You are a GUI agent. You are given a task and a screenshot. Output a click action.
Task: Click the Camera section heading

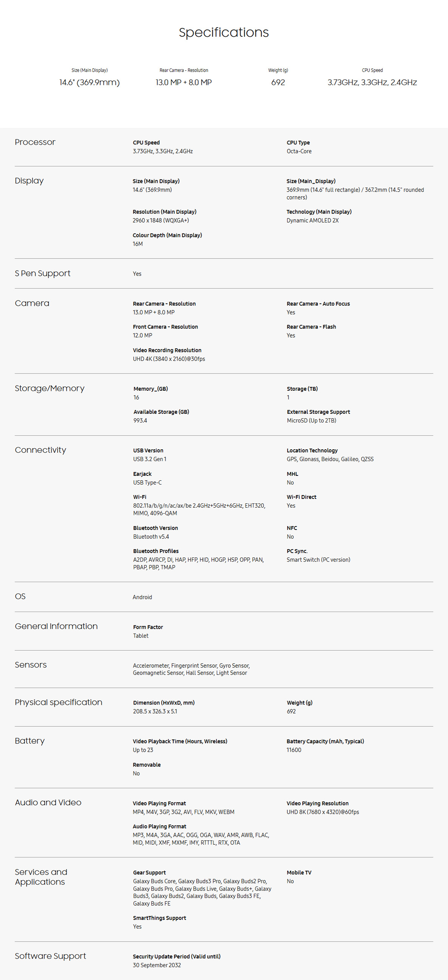click(x=32, y=303)
